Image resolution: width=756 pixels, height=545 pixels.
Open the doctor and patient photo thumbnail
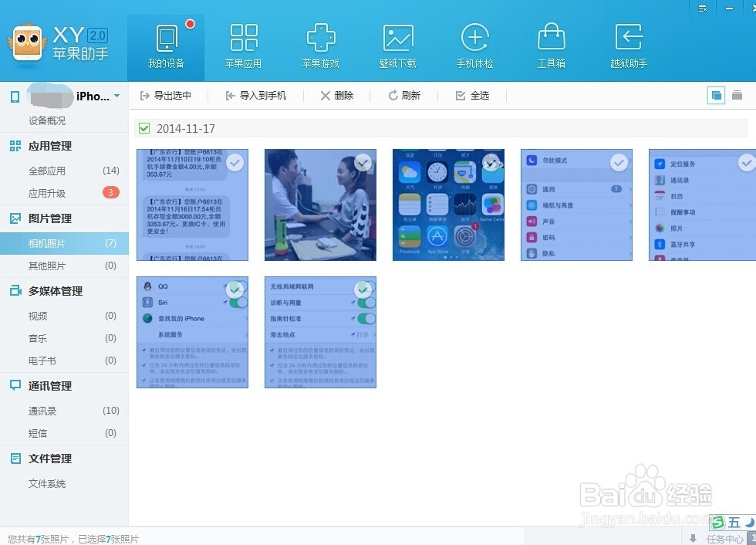point(321,205)
